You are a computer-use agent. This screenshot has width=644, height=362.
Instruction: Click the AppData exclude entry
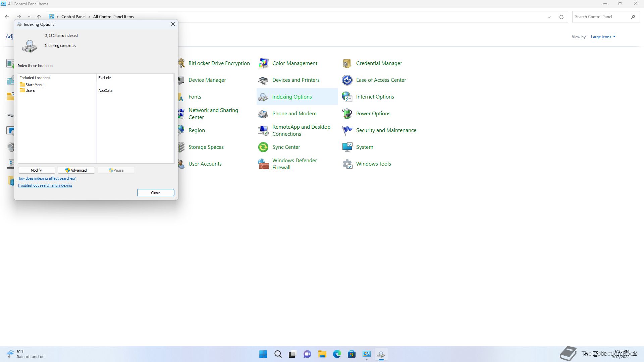point(105,90)
